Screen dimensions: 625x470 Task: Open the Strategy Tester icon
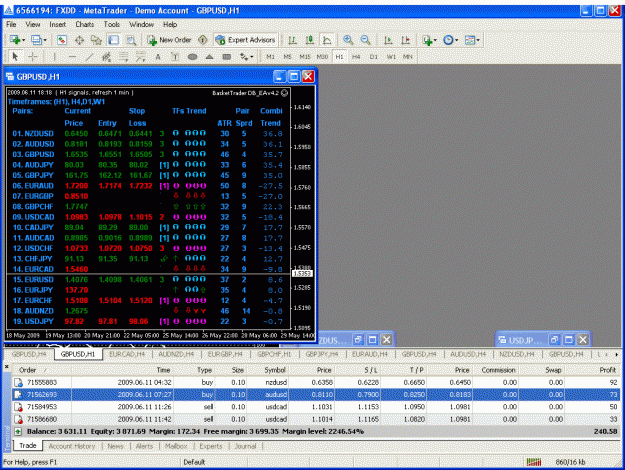tap(131, 40)
